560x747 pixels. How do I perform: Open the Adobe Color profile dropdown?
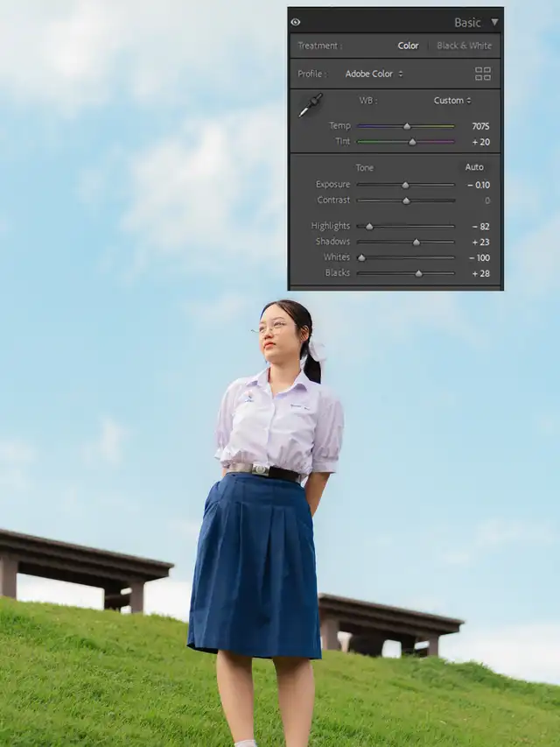[374, 74]
